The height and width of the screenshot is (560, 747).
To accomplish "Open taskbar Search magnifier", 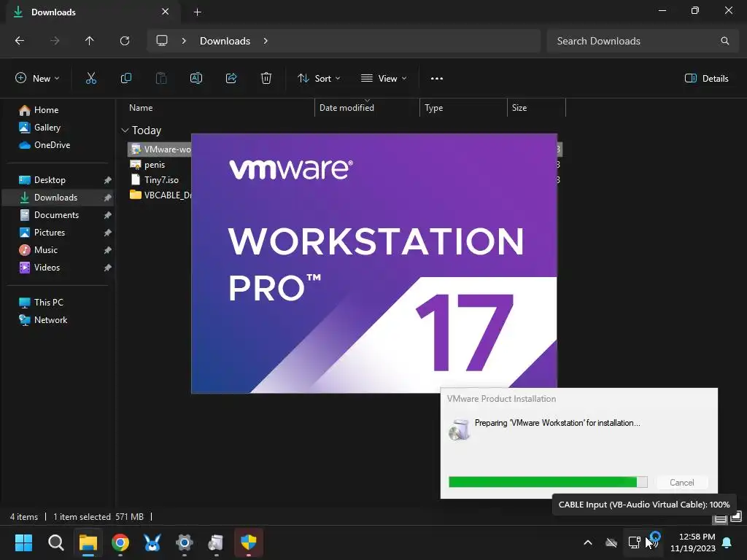I will 55,542.
